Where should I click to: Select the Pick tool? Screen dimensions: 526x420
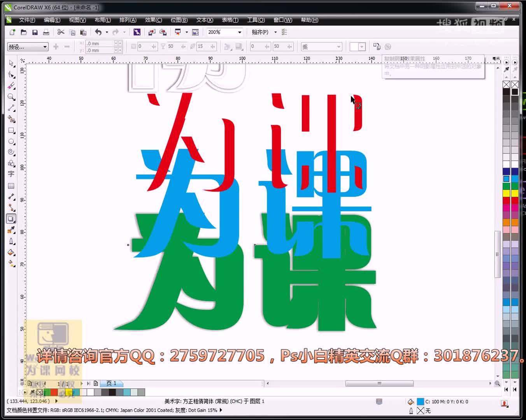(11, 63)
